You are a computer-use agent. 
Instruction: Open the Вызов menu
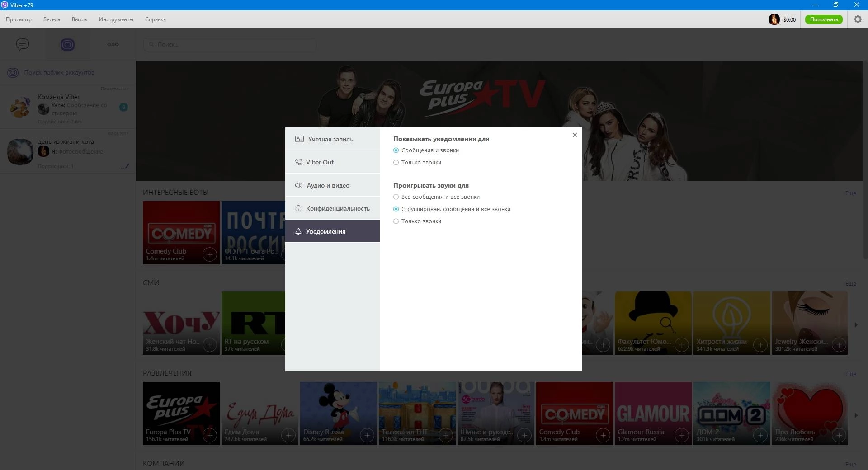pos(80,19)
